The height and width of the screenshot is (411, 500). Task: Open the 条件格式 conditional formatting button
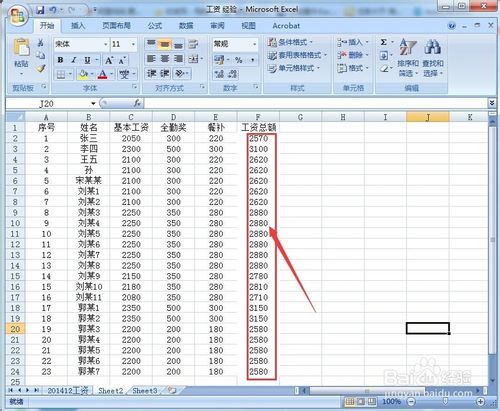(290, 42)
